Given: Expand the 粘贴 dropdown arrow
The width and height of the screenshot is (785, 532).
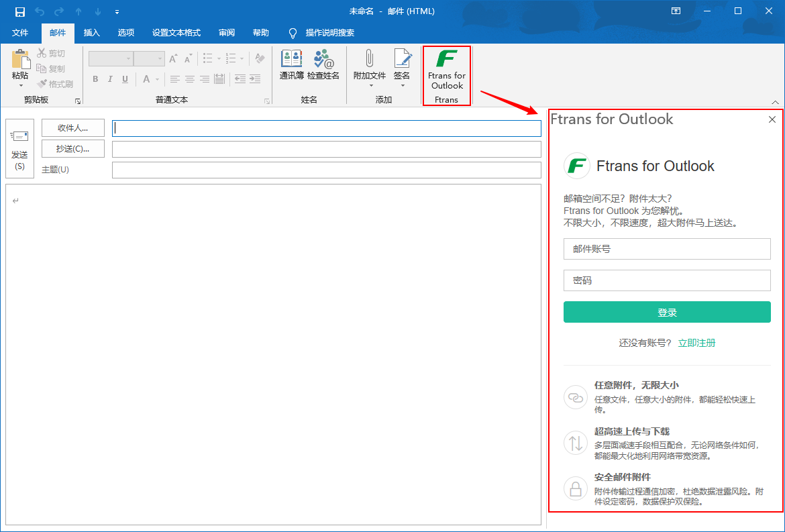Looking at the screenshot, I should pos(21,86).
